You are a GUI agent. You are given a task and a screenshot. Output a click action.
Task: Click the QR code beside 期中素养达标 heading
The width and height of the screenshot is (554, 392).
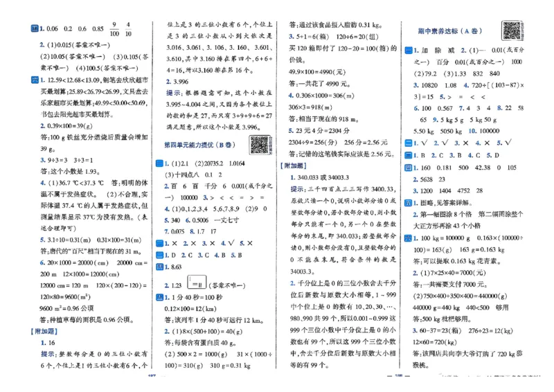512,30
